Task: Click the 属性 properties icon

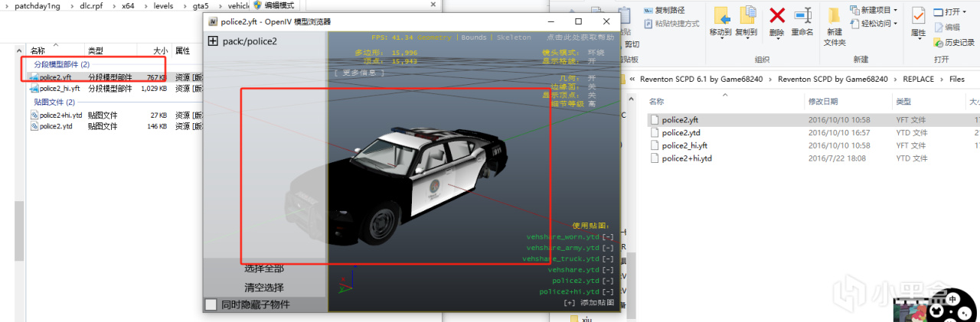Action: [x=918, y=15]
